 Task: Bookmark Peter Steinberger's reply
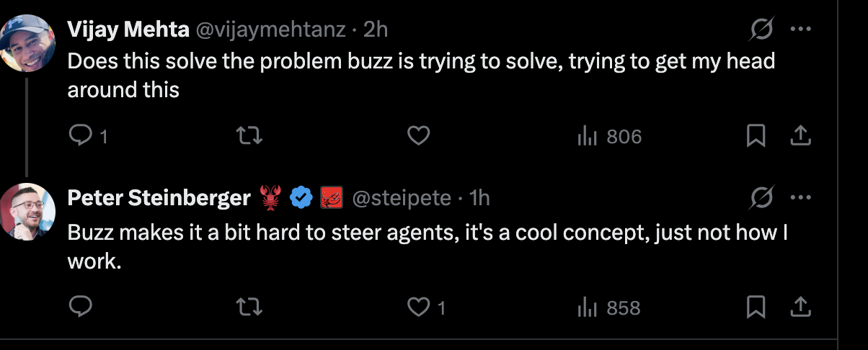[755, 308]
